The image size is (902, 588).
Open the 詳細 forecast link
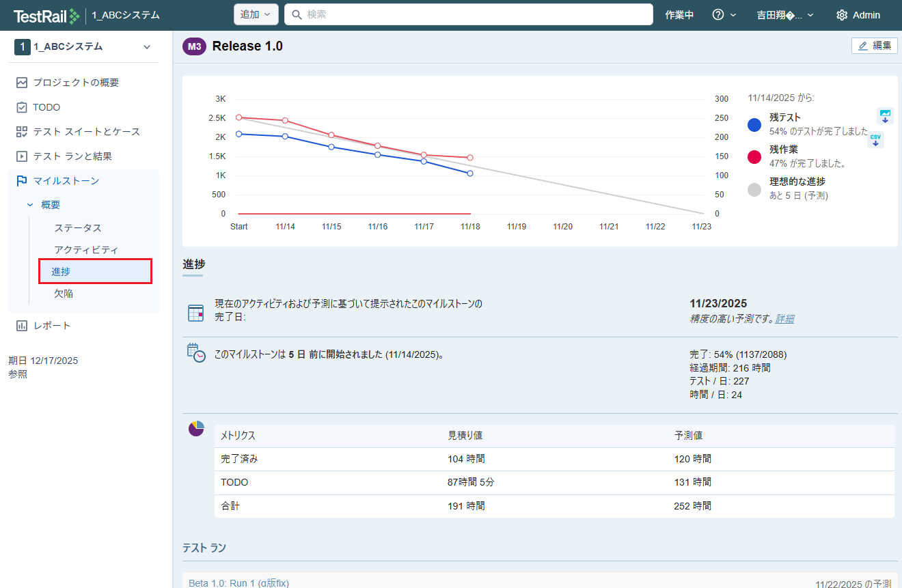(x=784, y=319)
